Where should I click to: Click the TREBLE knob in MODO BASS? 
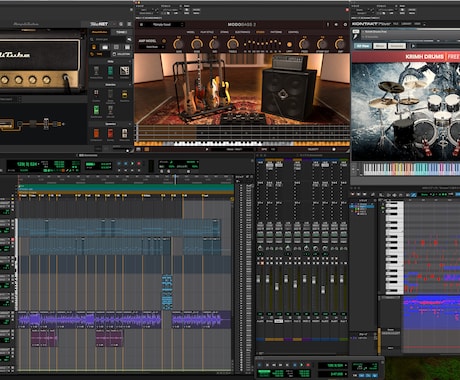232,44
